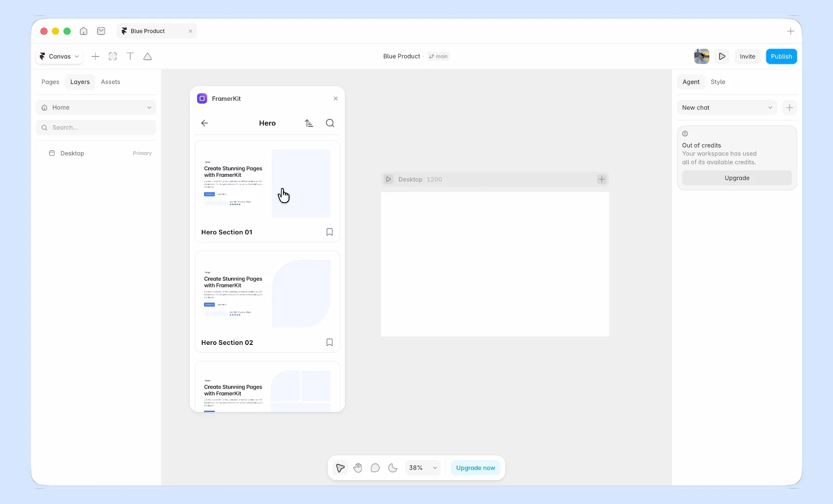Viewport: 833px width, 504px height.
Task: Select the Frame tool
Action: point(113,56)
